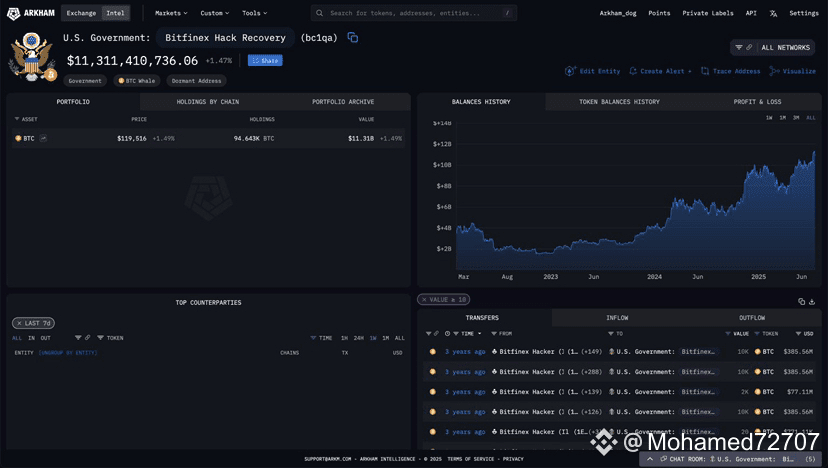The image size is (828, 468).
Task: Click the BTC coin icon in portfolio row
Action: 18,138
